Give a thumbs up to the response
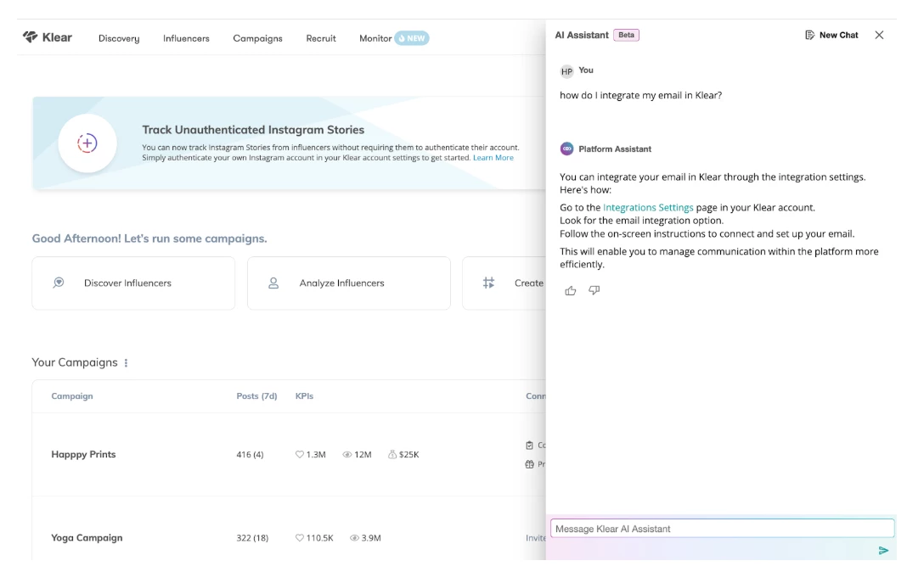The width and height of the screenshot is (924, 572). click(571, 290)
